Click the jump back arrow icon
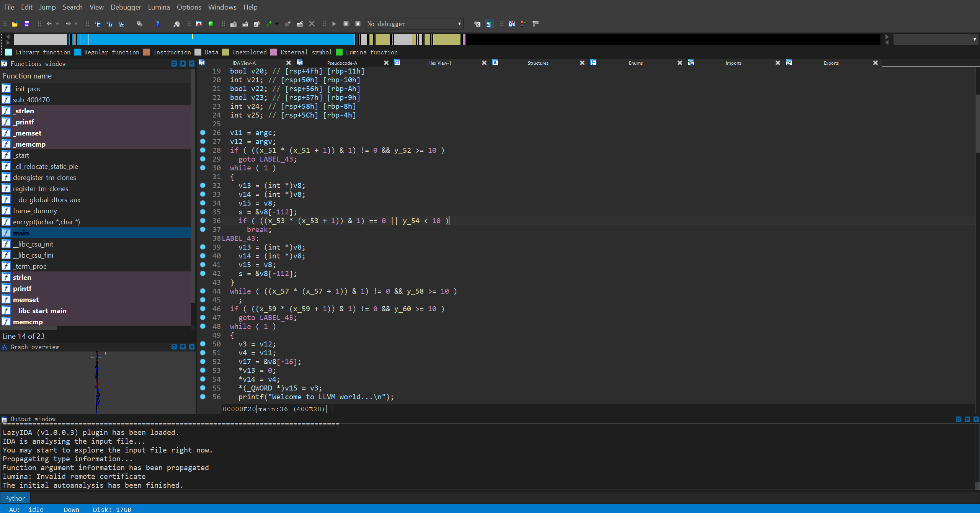Image resolution: width=980 pixels, height=513 pixels. point(49,24)
